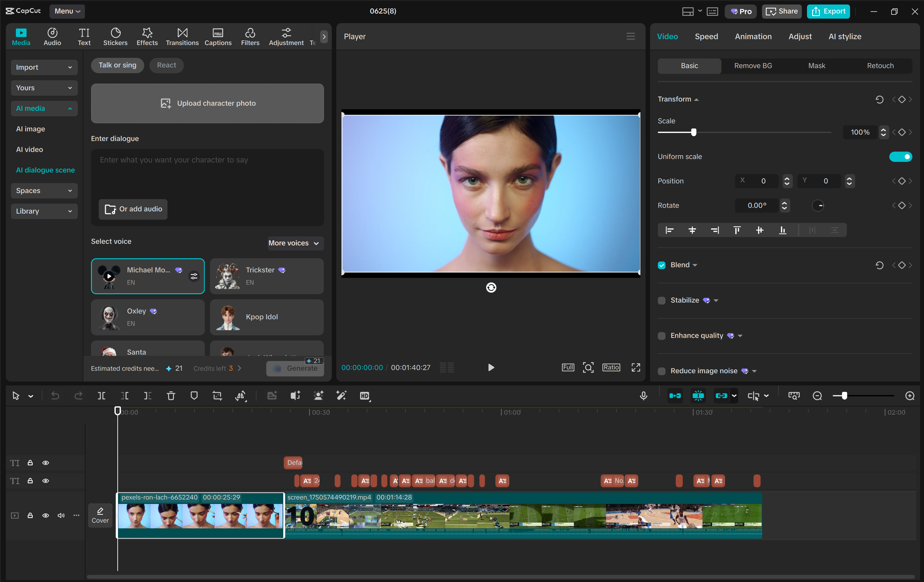The image size is (924, 582).
Task: Expand the More voices dropdown
Action: (295, 243)
